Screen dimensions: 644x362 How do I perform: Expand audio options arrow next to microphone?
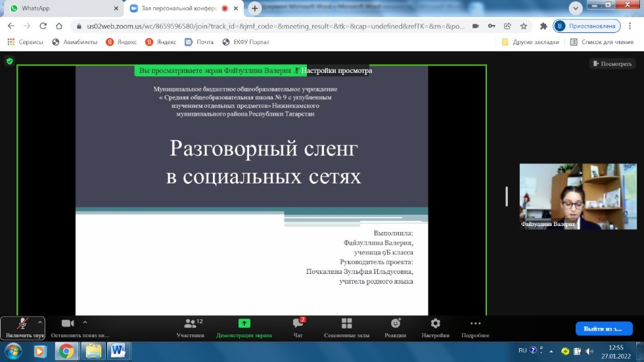pos(40,323)
